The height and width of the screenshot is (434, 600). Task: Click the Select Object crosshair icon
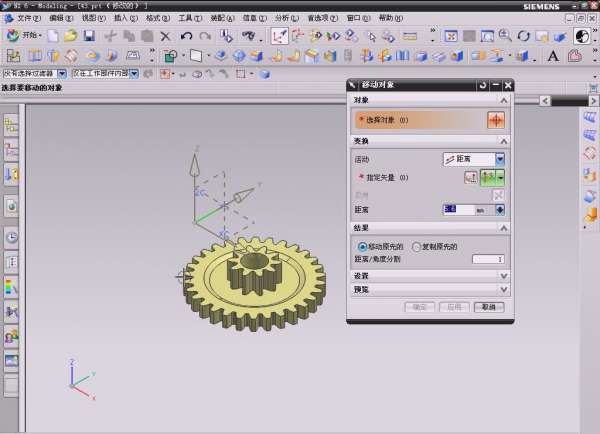point(495,120)
